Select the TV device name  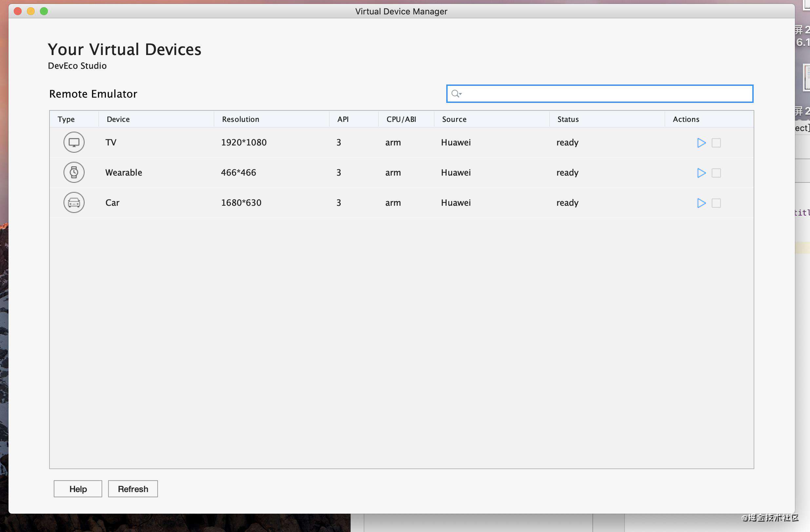pyautogui.click(x=111, y=142)
